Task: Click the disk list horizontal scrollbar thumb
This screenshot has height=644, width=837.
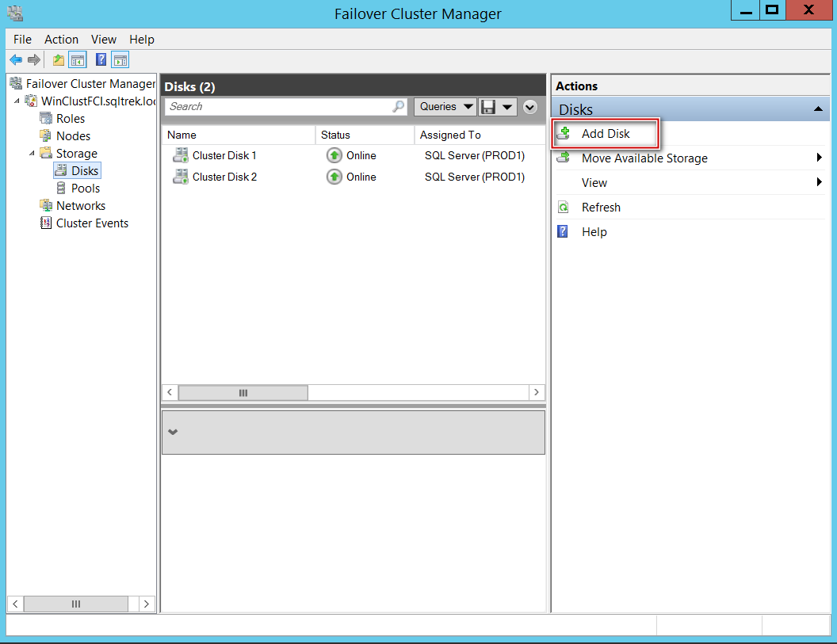Action: (243, 393)
